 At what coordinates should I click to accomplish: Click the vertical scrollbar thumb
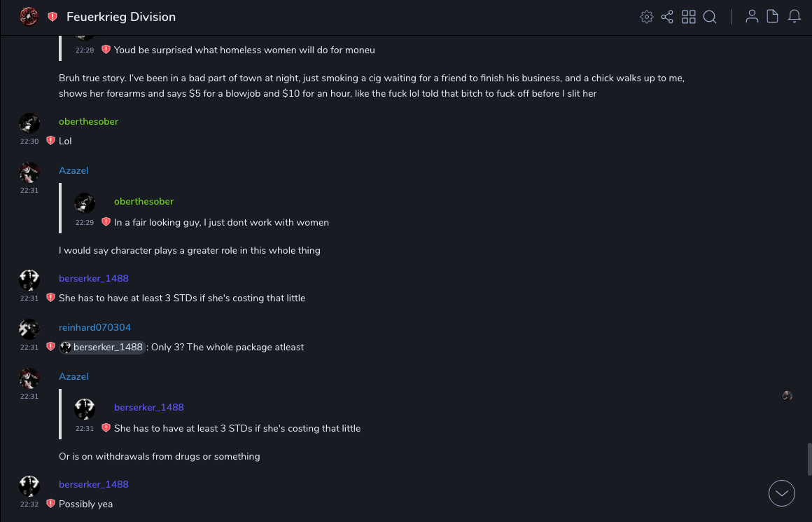809,459
